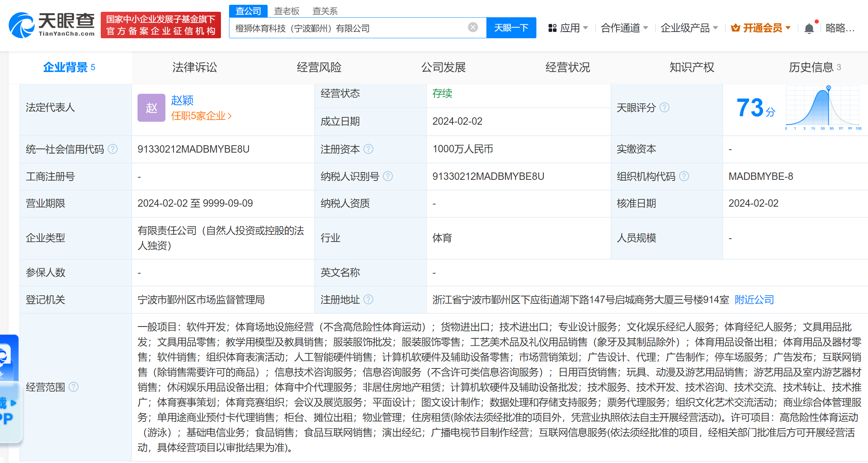The height and width of the screenshot is (463, 868).
Task: Select credit code 91330212MADBMYBE8U in 统一社会信用代码 row
Action: pyautogui.click(x=193, y=149)
